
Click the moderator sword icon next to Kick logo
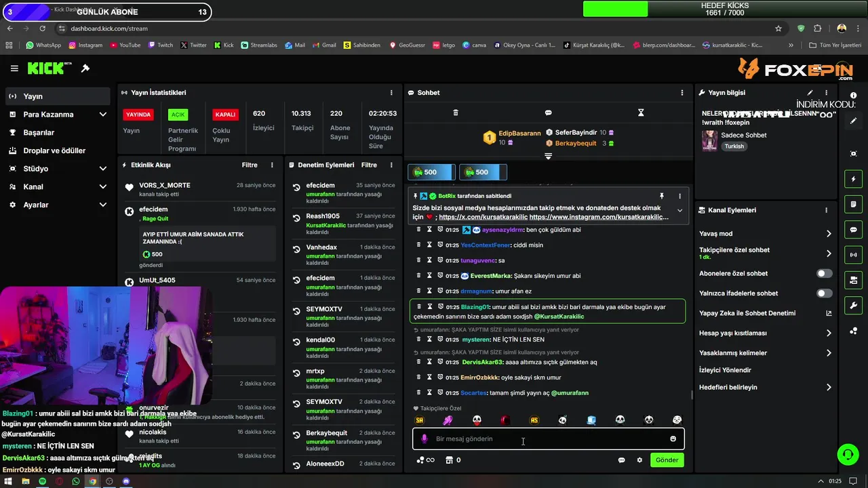coord(85,68)
